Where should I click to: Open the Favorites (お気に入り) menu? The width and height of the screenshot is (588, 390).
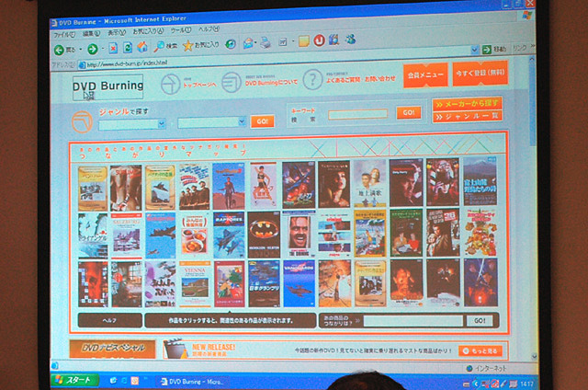(x=148, y=31)
